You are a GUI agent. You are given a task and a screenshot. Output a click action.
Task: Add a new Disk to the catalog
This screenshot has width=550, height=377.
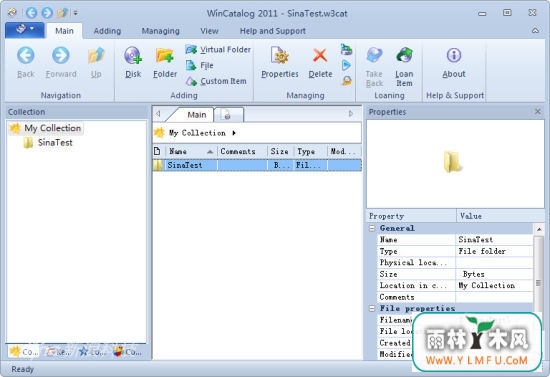[x=133, y=63]
